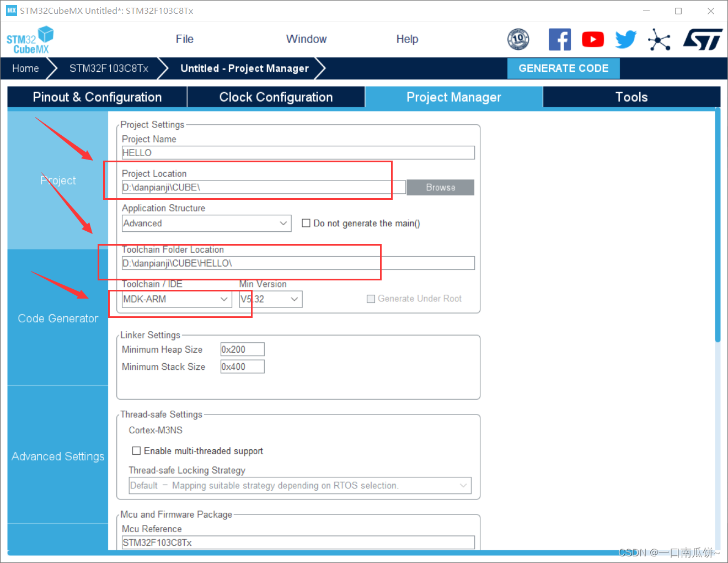Screen dimensions: 728x563
Task: Click the 'Cortex-M3NS' label
Action: tap(156, 430)
